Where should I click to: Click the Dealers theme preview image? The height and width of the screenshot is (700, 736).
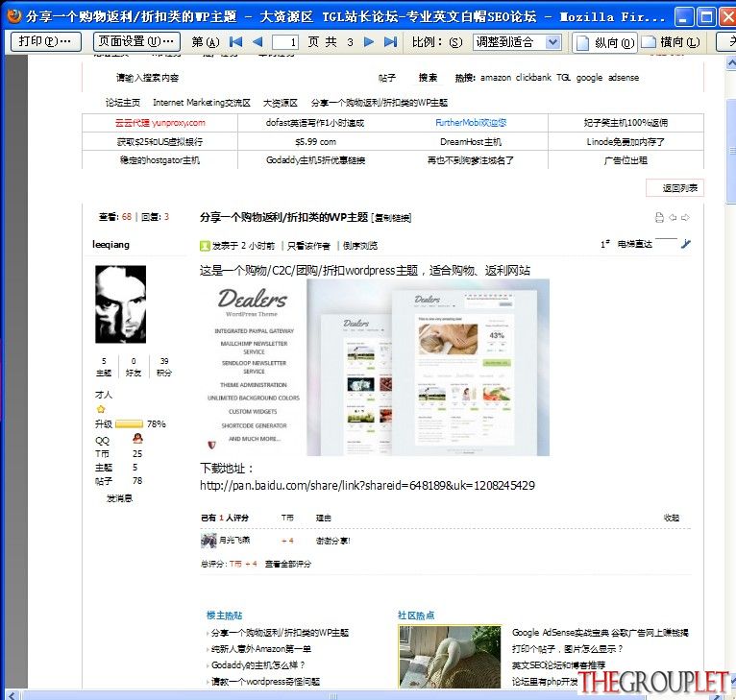[375, 368]
